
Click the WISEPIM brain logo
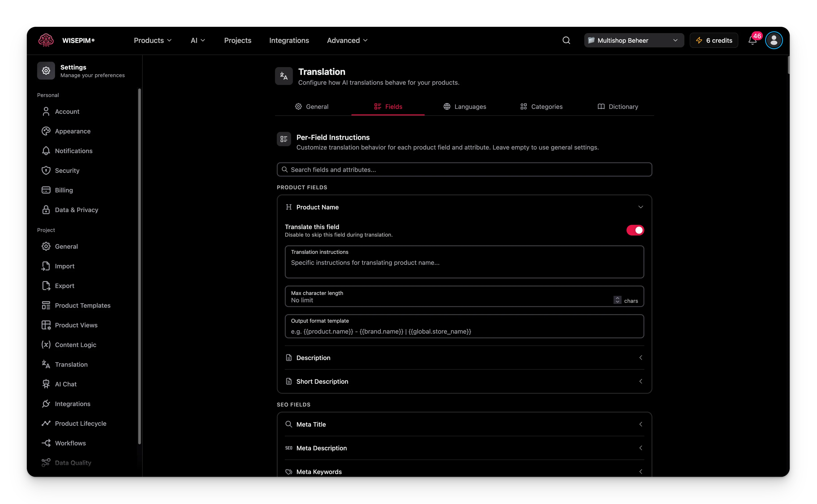coord(46,40)
